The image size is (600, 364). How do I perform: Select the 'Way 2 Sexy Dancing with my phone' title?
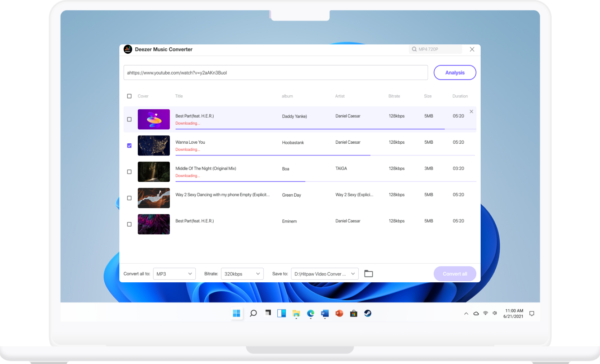222,195
